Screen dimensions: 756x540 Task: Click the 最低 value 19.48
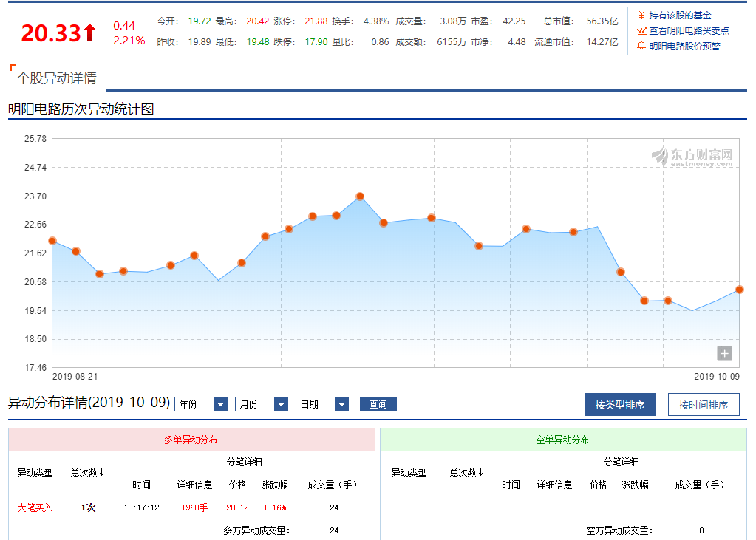tap(258, 42)
